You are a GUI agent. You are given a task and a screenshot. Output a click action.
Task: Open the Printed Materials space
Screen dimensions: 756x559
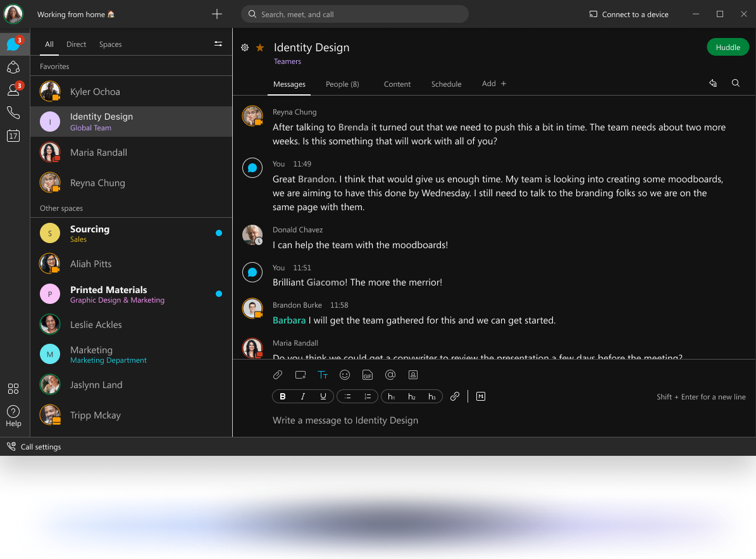pos(131,294)
